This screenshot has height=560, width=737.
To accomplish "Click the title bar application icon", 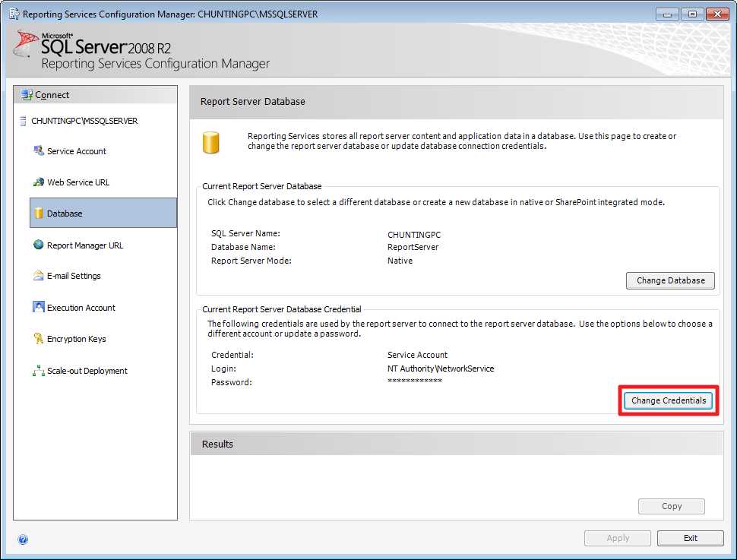I will pos(14,14).
